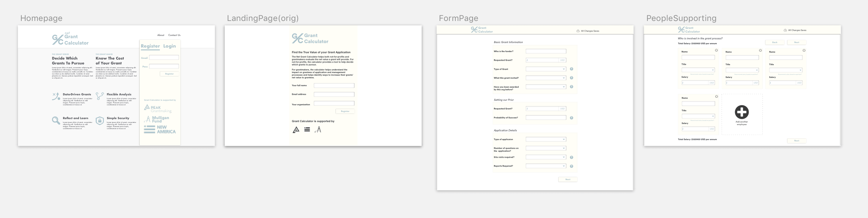Image resolution: width=868 pixels, height=218 pixels.
Task: Click the help icon next to Reports Required
Action: 571,166
